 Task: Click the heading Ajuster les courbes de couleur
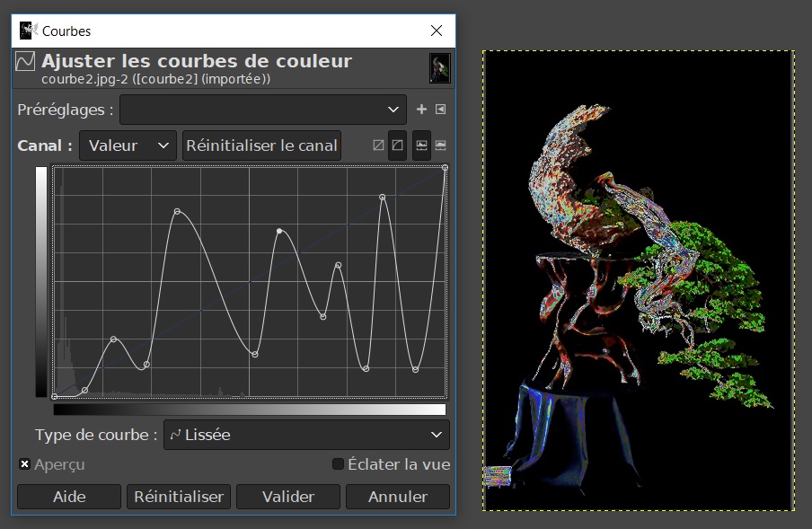click(197, 61)
